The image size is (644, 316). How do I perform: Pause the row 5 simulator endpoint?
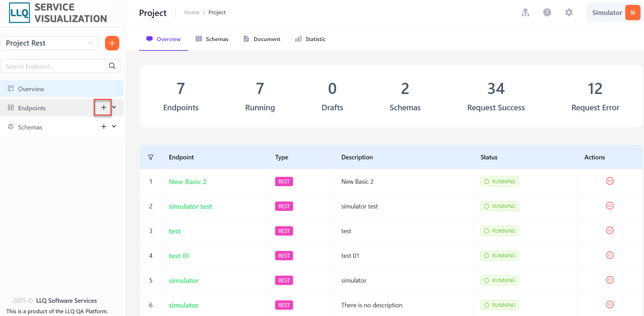pyautogui.click(x=610, y=280)
